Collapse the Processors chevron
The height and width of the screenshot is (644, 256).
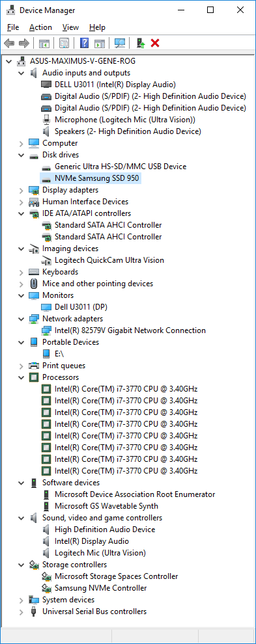coord(21,377)
